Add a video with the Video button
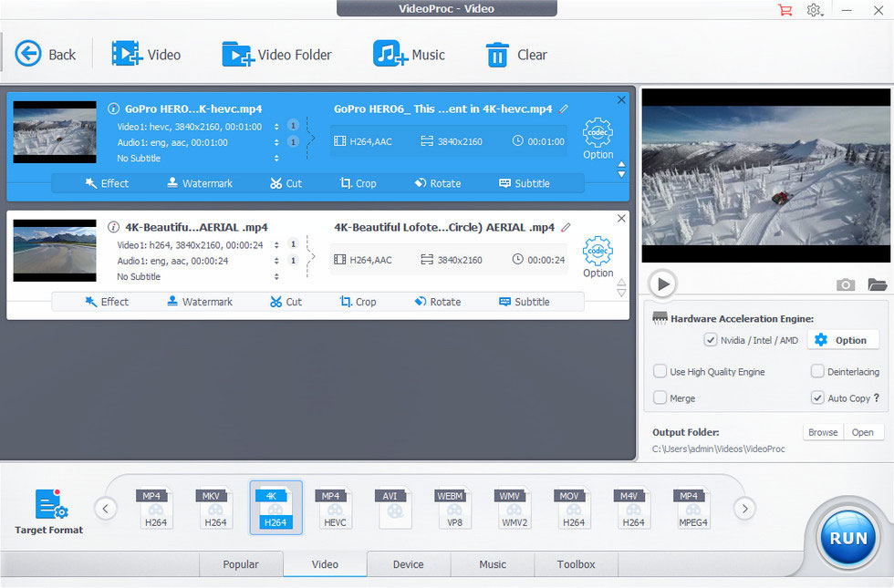The height and width of the screenshot is (588, 894). (x=146, y=54)
